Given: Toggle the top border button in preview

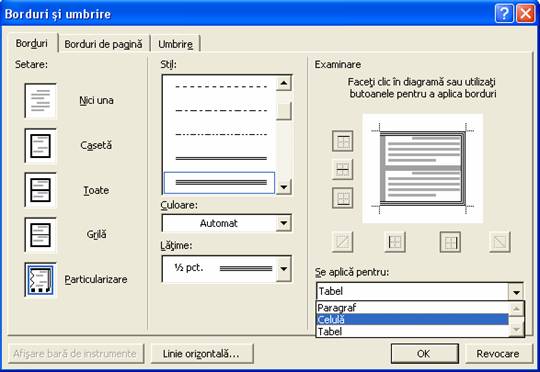Looking at the screenshot, I should pyautogui.click(x=343, y=141).
